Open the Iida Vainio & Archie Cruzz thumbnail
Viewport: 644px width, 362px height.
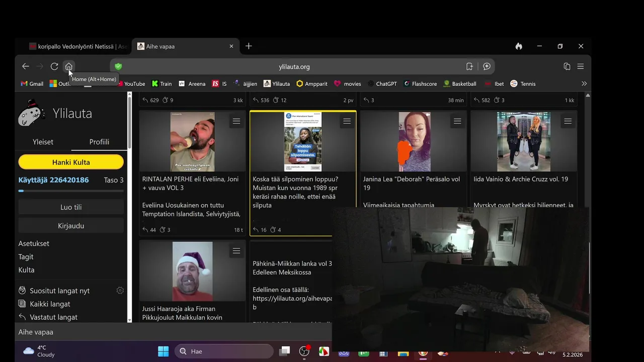[524, 142]
